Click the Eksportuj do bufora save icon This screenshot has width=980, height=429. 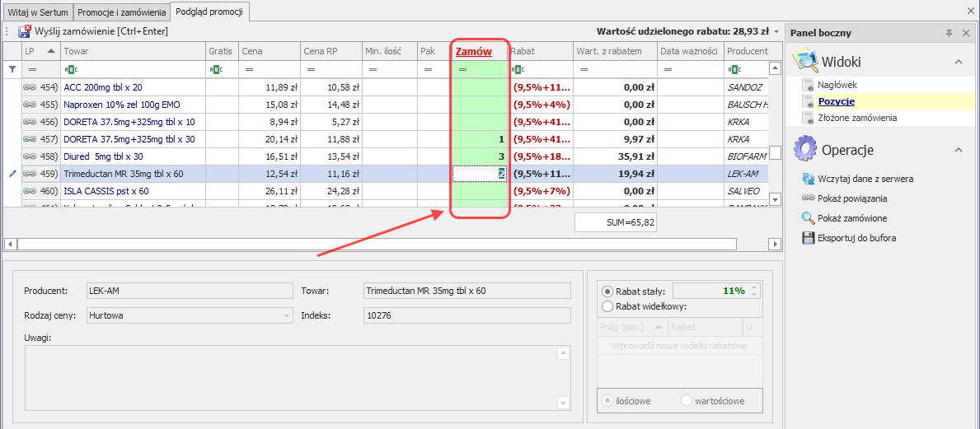809,238
